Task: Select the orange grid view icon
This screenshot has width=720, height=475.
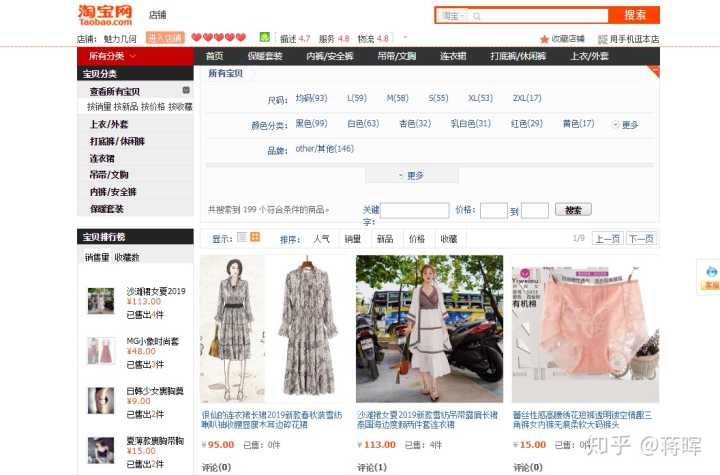Action: tap(255, 238)
